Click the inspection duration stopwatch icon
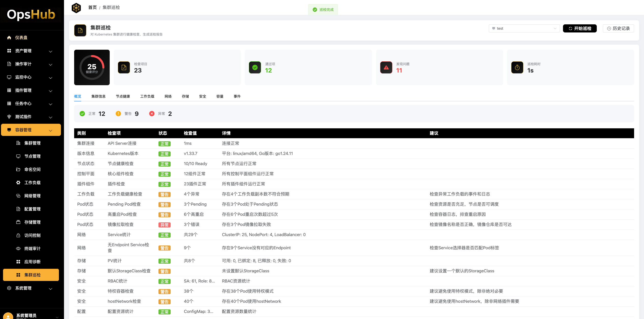644x319 pixels. [517, 67]
